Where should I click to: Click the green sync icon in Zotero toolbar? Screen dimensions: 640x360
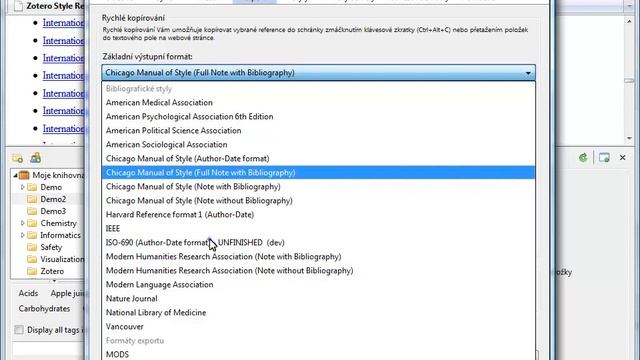click(583, 158)
